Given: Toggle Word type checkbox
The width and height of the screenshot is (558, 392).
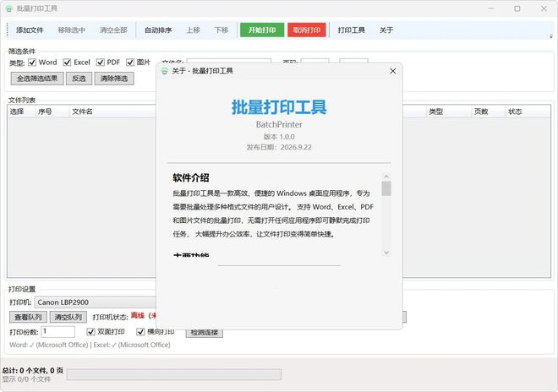Looking at the screenshot, I should [32, 63].
